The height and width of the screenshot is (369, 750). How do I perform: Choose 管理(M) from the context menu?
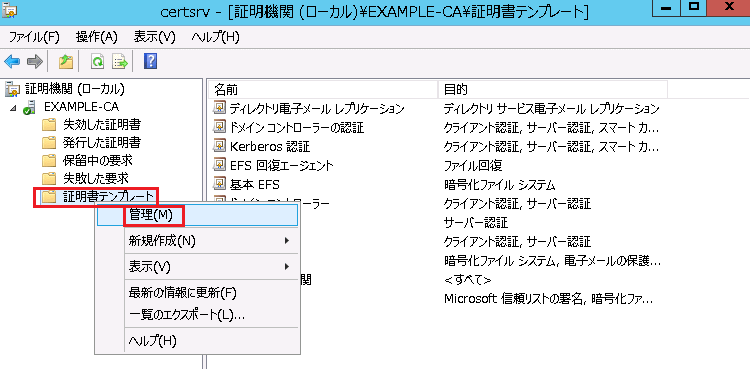[x=197, y=215]
